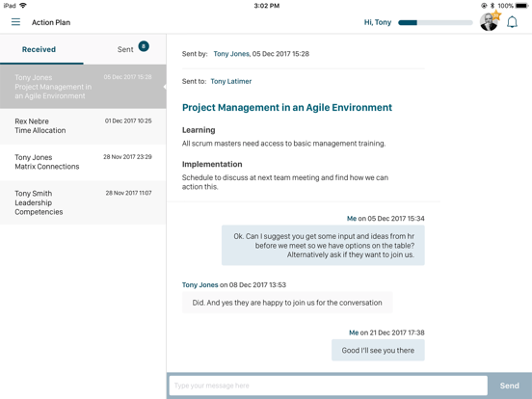Tap the Wi-Fi icon in status bar
The image size is (532, 399).
click(x=23, y=6)
